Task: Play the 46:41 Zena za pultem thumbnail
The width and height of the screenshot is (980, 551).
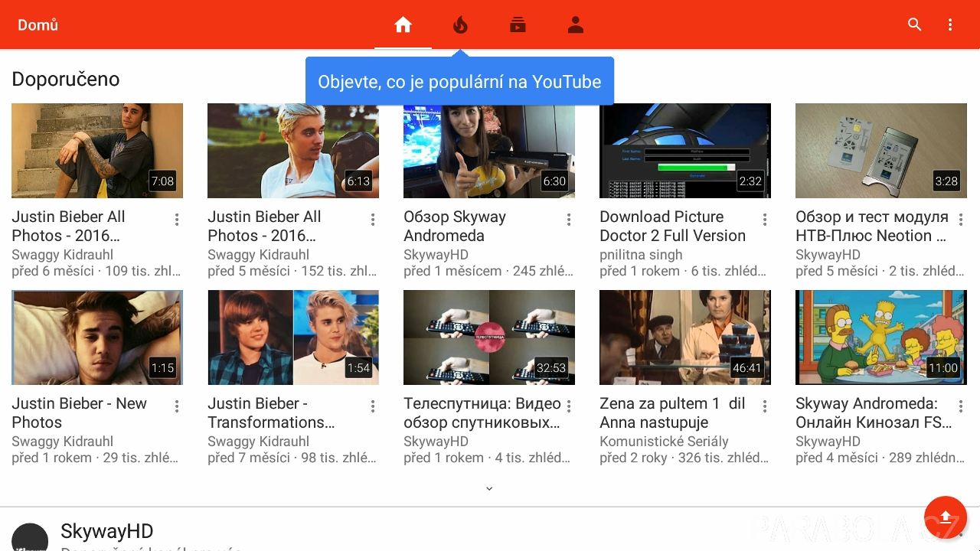Action: (x=685, y=337)
